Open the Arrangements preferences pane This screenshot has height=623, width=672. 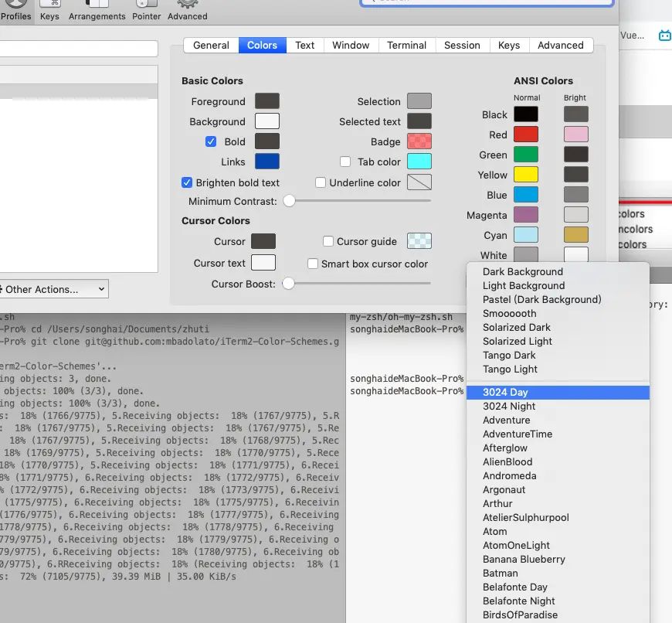pos(97,11)
